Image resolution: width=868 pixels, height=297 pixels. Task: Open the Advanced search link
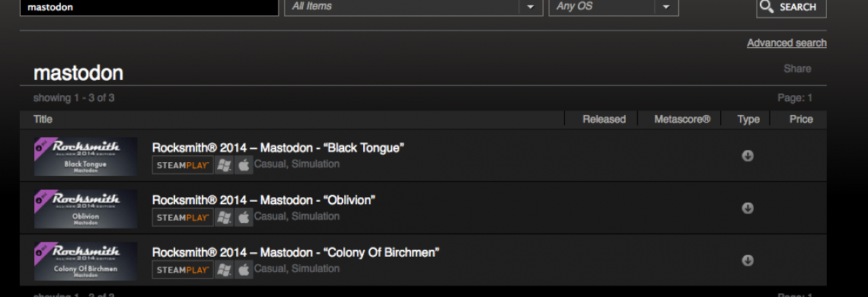(x=787, y=43)
